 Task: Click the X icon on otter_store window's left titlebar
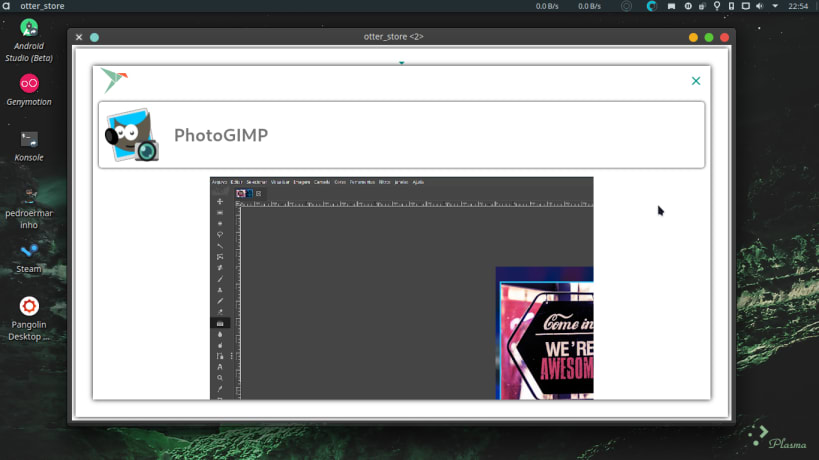pyautogui.click(x=79, y=37)
